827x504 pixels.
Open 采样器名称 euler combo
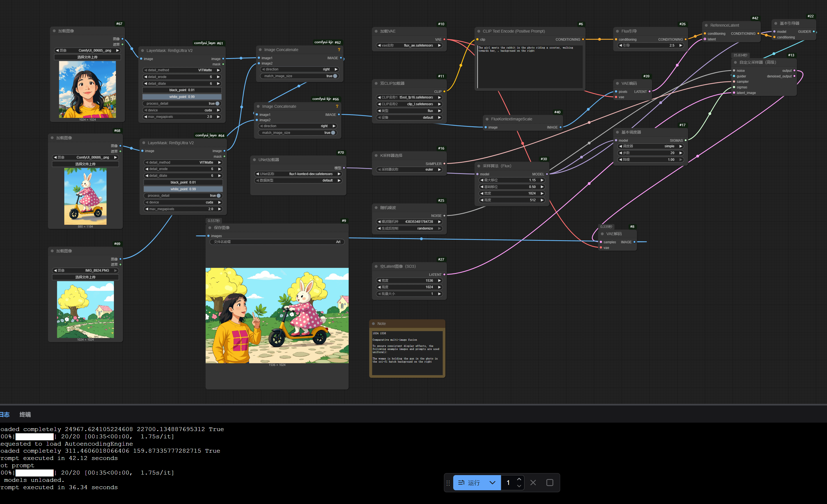[409, 169]
